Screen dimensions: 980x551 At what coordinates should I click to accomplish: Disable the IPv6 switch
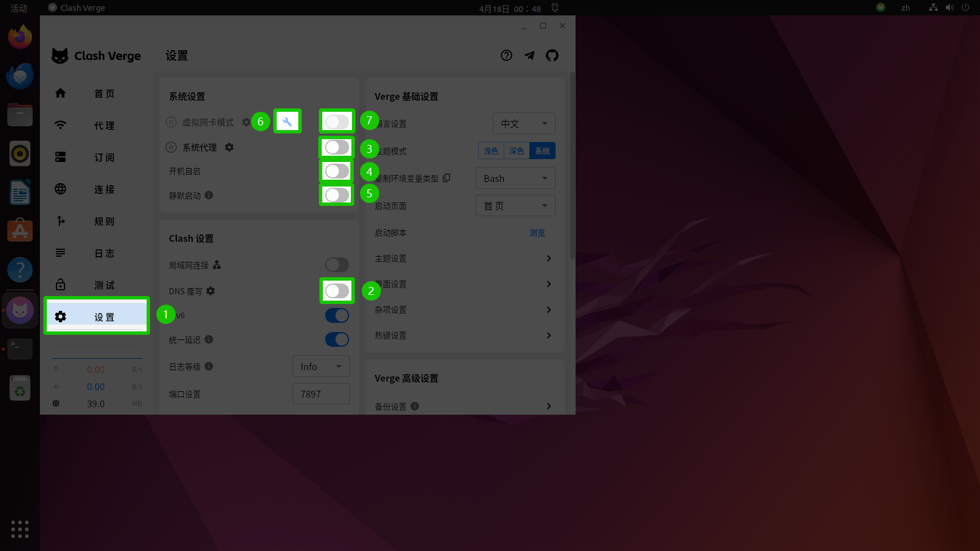click(x=337, y=315)
